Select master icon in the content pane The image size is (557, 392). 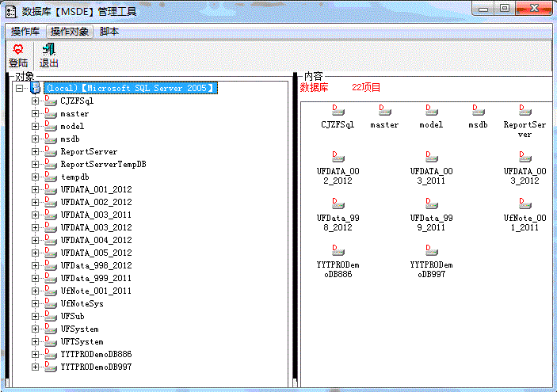tap(384, 110)
